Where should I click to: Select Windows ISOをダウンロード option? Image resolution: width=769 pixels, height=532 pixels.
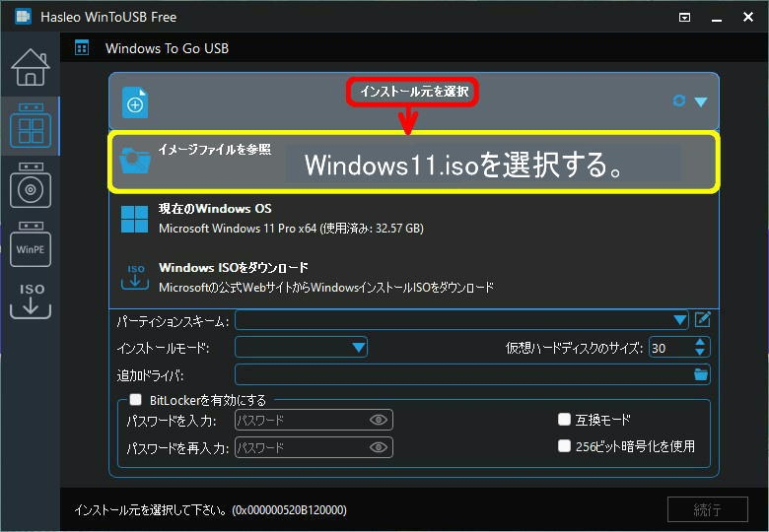click(414, 278)
